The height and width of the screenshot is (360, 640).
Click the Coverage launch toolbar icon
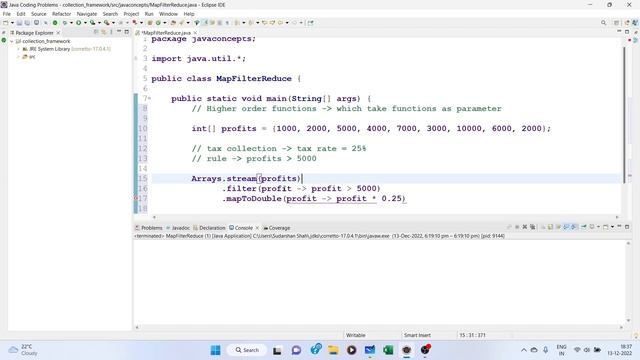tap(92, 23)
